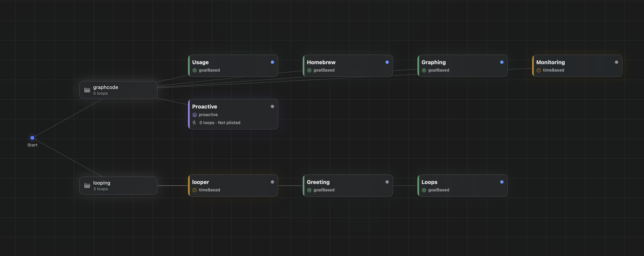Click the timeBased label under Monitoring
The image size is (644, 256).
point(553,70)
